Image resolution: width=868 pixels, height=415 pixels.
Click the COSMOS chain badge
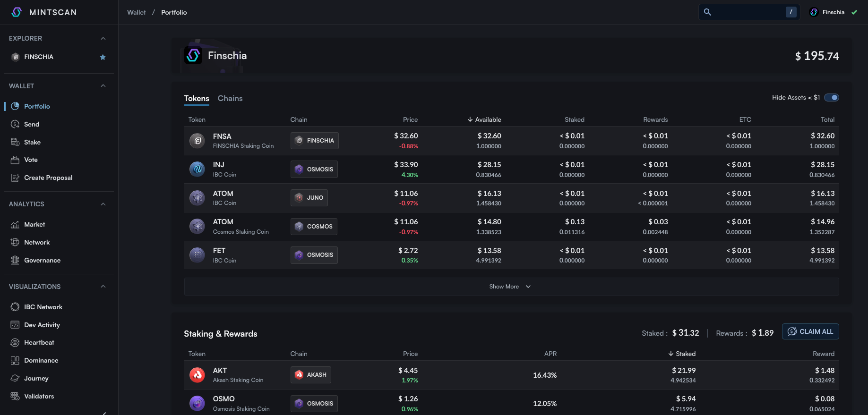point(314,227)
